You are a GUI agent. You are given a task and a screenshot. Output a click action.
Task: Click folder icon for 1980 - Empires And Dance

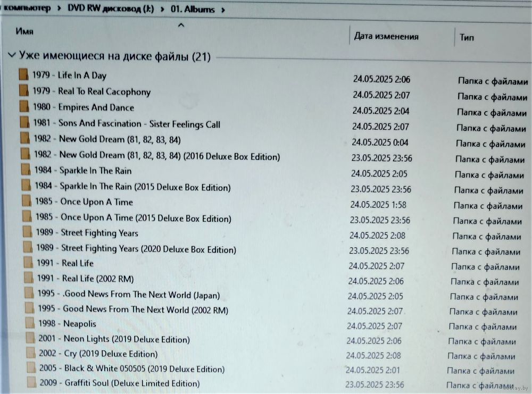(x=24, y=106)
